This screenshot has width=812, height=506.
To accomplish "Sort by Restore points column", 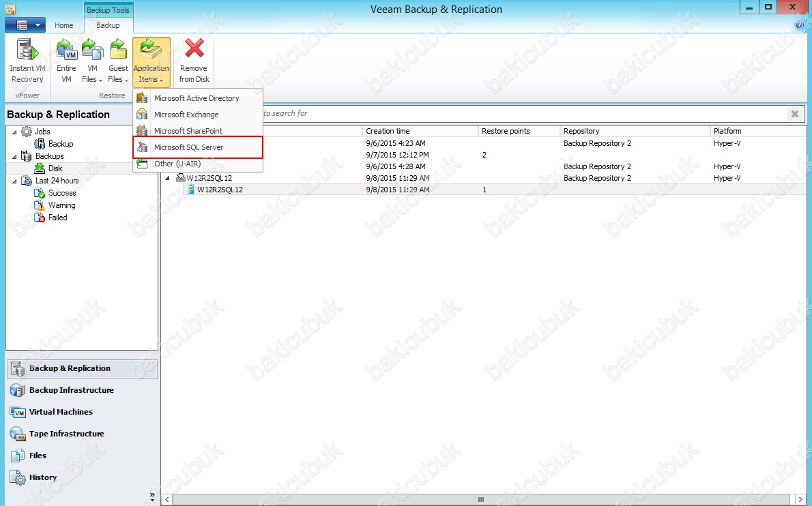I will pyautogui.click(x=519, y=131).
